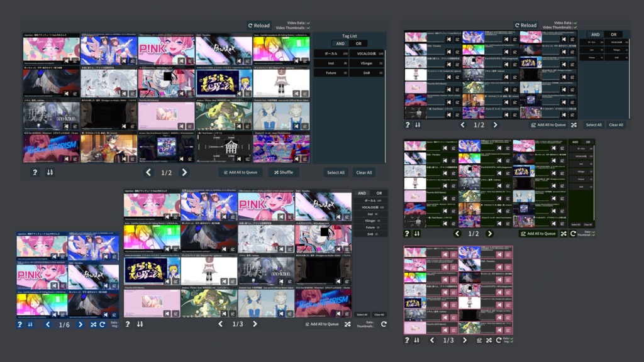Viewport: 644px width, 362px height.
Task: Click Select All in the top-right panel
Action: pyautogui.click(x=594, y=125)
